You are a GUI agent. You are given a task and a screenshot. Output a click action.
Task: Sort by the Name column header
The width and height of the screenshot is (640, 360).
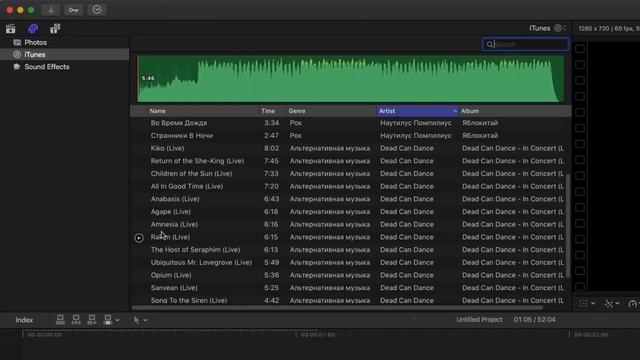tap(158, 111)
